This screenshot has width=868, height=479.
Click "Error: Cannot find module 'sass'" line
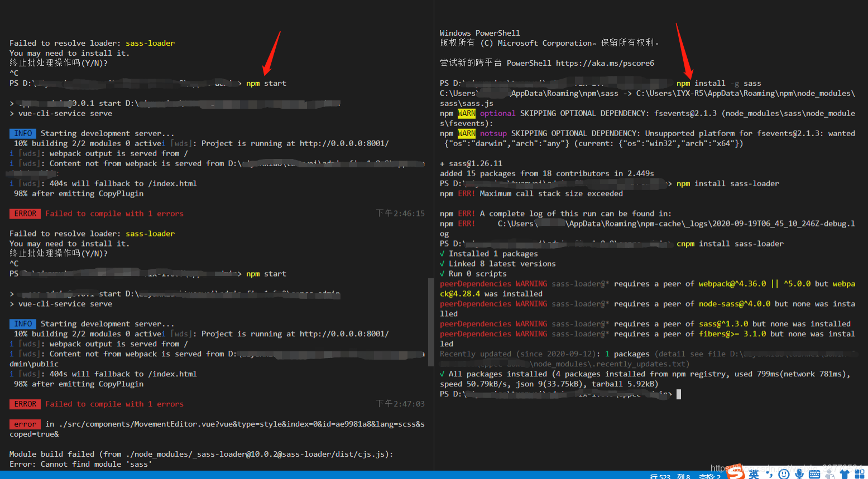[x=81, y=465]
